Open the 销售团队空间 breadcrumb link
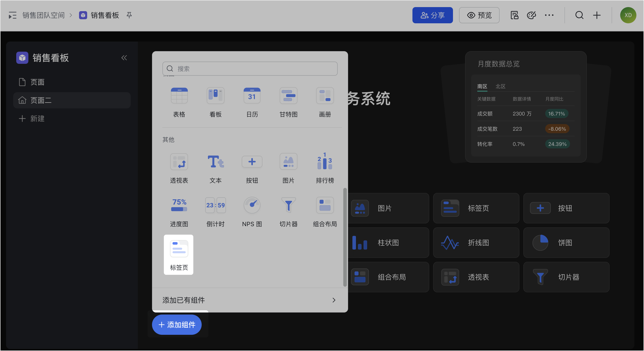Image resolution: width=644 pixels, height=351 pixels. click(44, 15)
